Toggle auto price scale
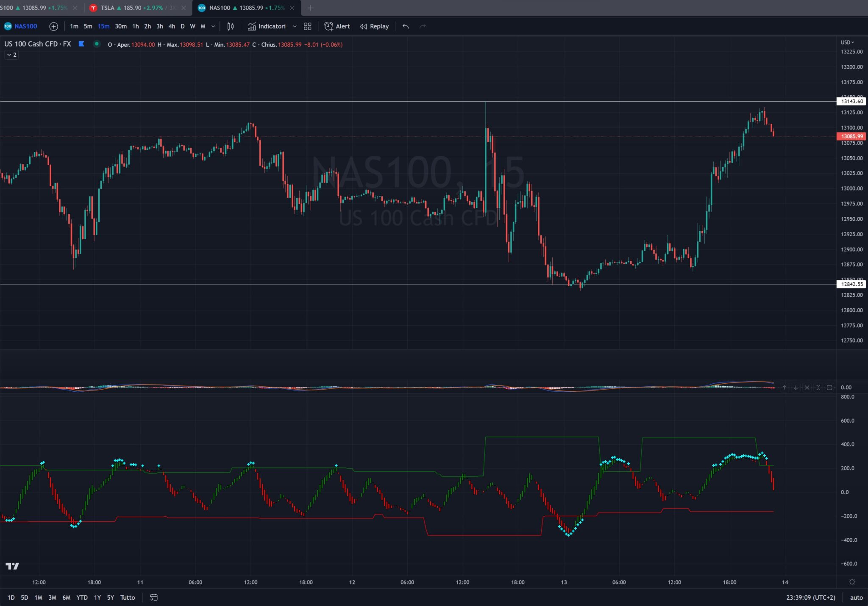The width and height of the screenshot is (868, 606). (x=856, y=598)
